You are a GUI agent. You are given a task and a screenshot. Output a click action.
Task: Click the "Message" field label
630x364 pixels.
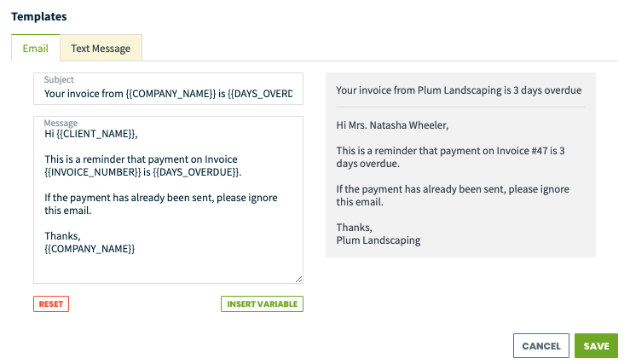(61, 123)
